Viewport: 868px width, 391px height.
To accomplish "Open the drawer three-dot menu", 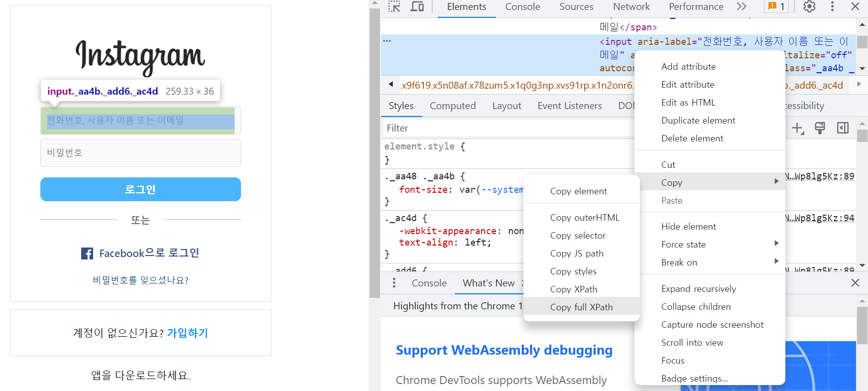I will [394, 283].
